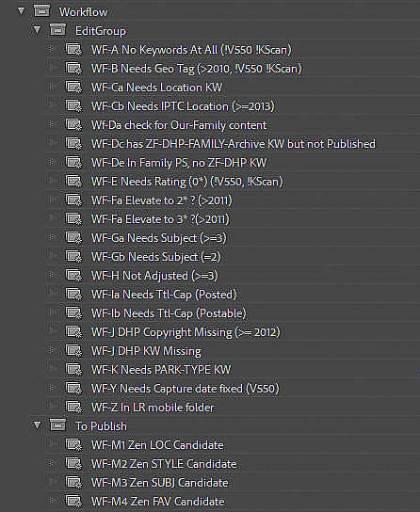This screenshot has width=420, height=512.
Task: Click smart collection icon for WF-Gb Needs Subject
Action: click(73, 257)
